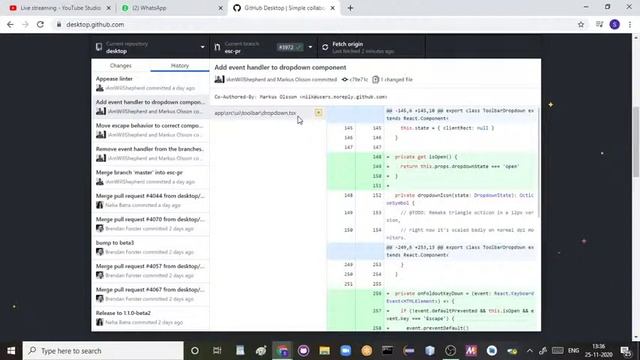640x360 pixels.
Task: Switch to the Live streaming YouTube Studio tab
Action: 60,8
